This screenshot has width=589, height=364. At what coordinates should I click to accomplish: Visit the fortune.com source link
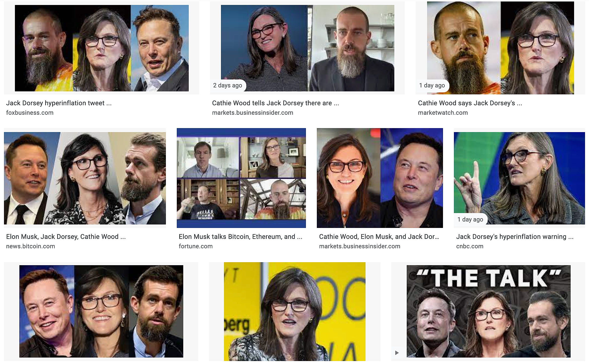point(196,246)
